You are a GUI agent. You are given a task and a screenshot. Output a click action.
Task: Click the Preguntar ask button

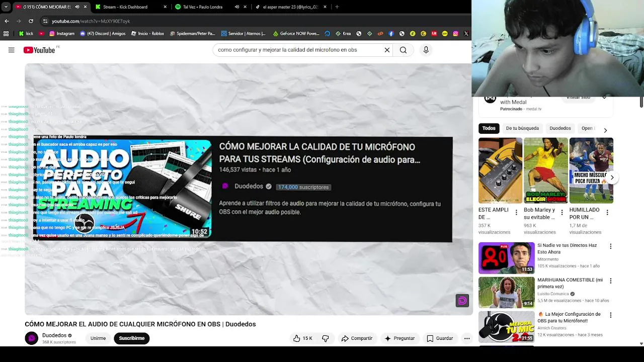coord(399,338)
